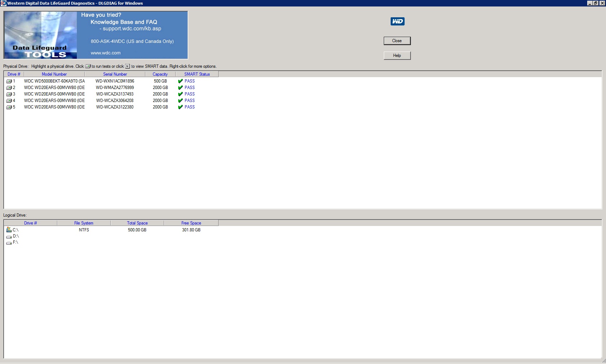This screenshot has width=606, height=364.
Task: Click the drive icon for physical drive 5
Action: click(x=9, y=107)
